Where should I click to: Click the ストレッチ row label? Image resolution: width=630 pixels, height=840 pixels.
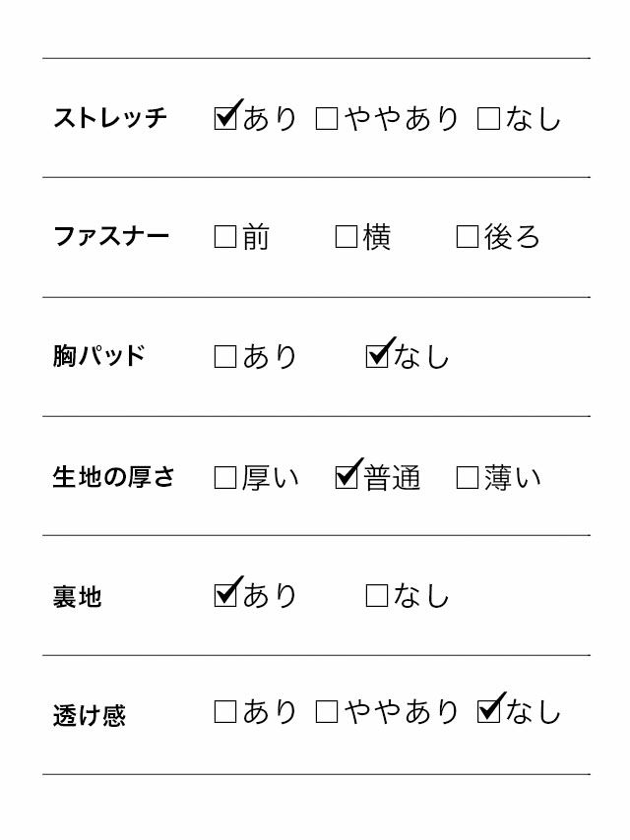[x=110, y=118]
